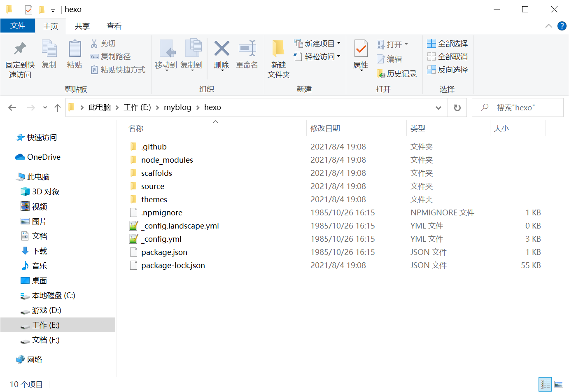This screenshot has width=569, height=392.
Task: Click the search "hexo" field
Action: click(x=518, y=107)
